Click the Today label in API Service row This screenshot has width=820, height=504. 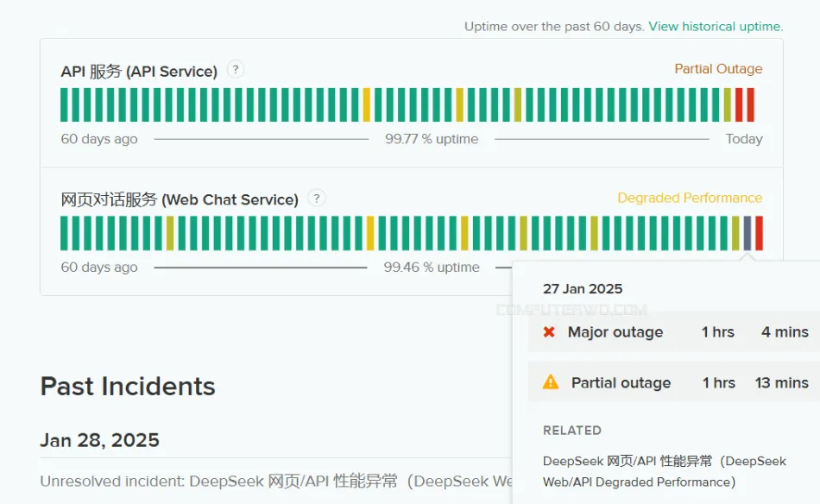(744, 139)
